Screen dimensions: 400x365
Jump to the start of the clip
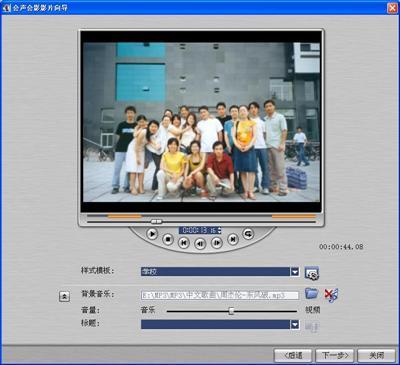184,243
